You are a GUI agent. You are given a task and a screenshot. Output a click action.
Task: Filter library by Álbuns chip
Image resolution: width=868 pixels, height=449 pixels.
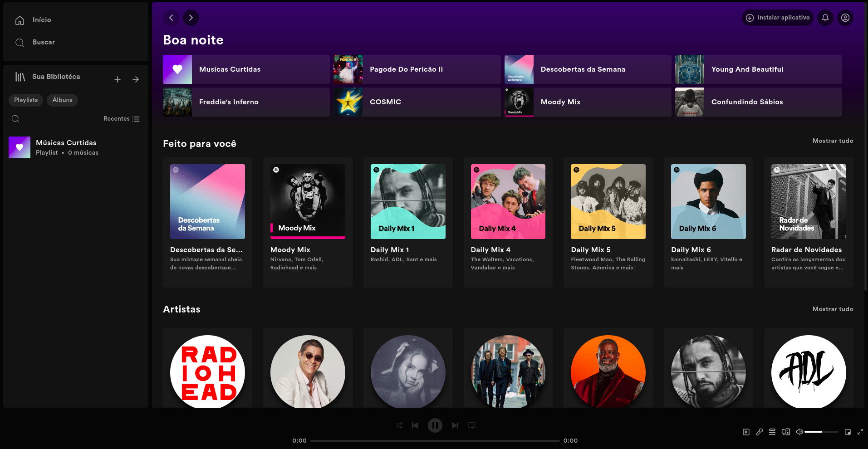point(62,100)
